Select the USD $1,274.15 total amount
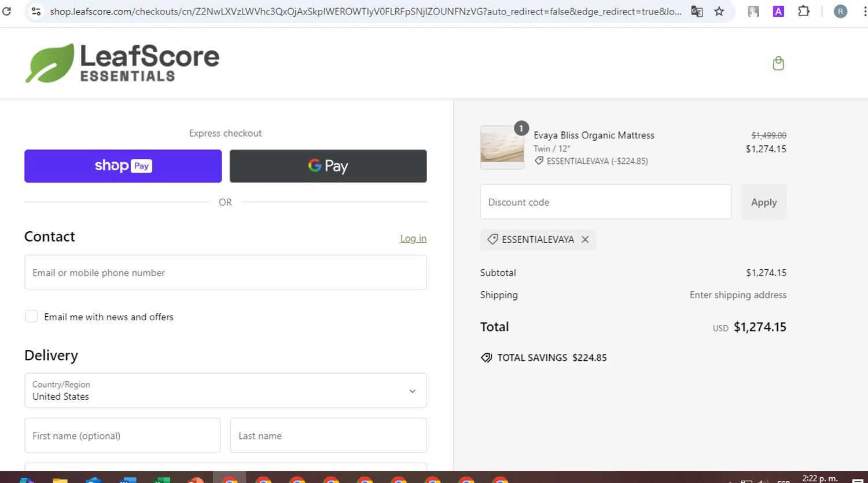Image resolution: width=868 pixels, height=483 pixels. coord(749,327)
